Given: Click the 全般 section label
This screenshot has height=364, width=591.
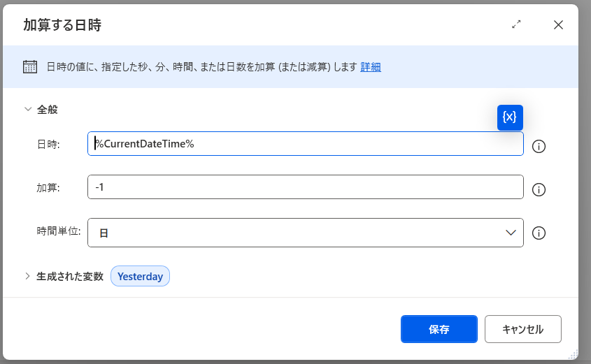Looking at the screenshot, I should pyautogui.click(x=48, y=109).
